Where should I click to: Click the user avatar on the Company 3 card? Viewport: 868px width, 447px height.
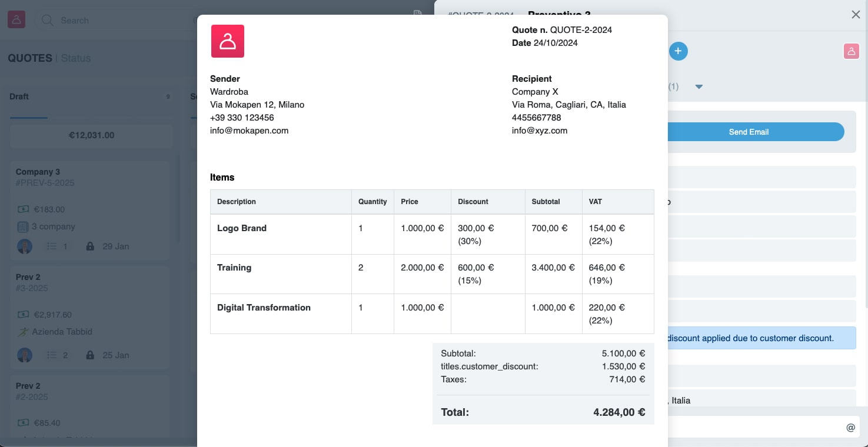coord(24,246)
